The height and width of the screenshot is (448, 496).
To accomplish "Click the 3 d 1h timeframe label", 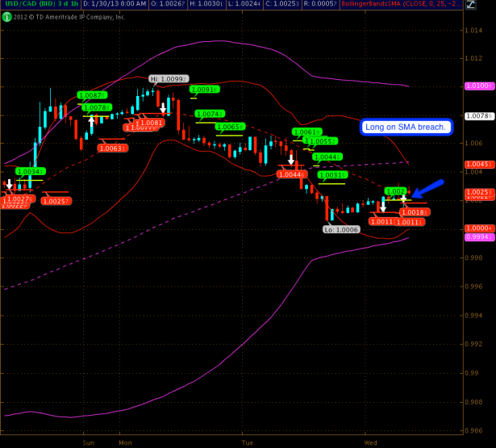I will [x=68, y=5].
